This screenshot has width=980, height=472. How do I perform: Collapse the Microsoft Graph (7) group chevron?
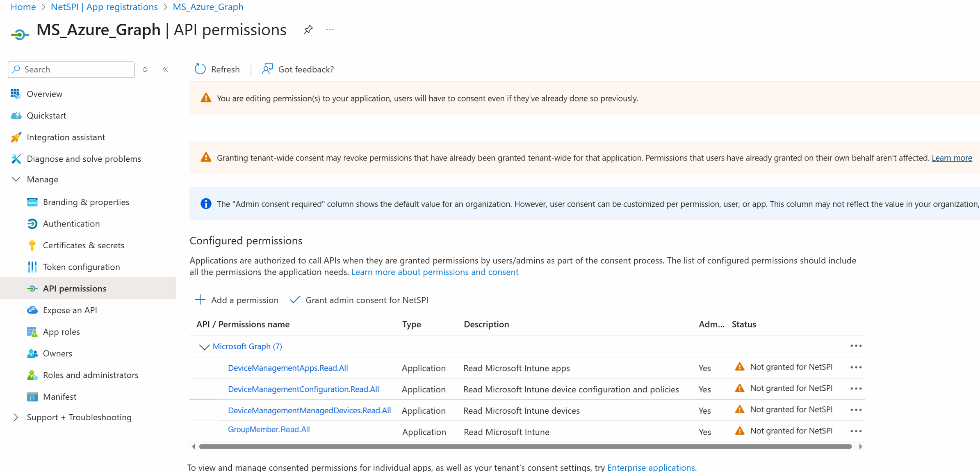point(204,347)
